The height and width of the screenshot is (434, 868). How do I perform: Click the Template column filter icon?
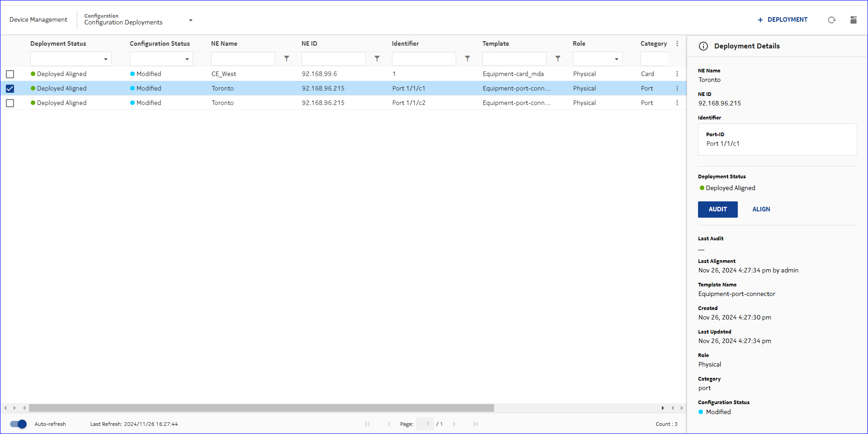558,59
